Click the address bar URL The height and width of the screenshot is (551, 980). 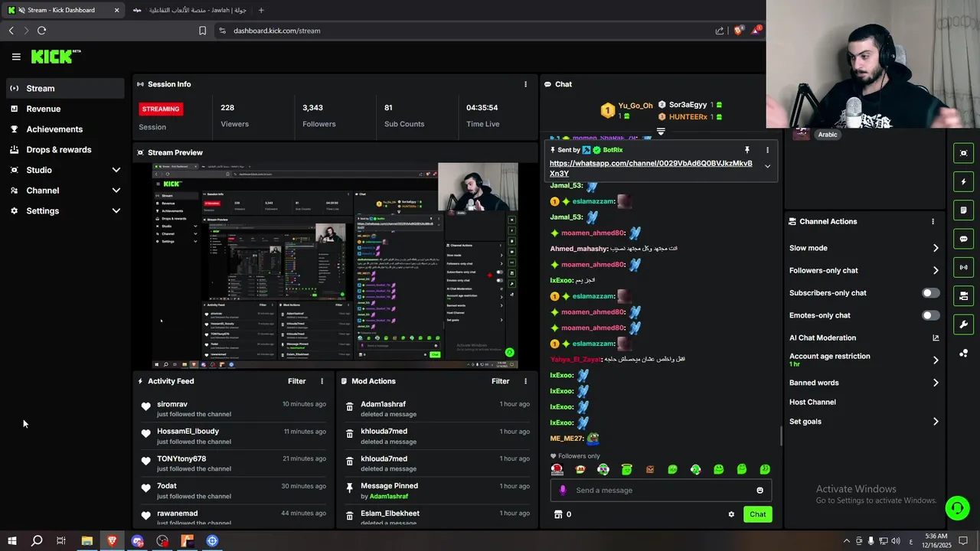pyautogui.click(x=277, y=31)
